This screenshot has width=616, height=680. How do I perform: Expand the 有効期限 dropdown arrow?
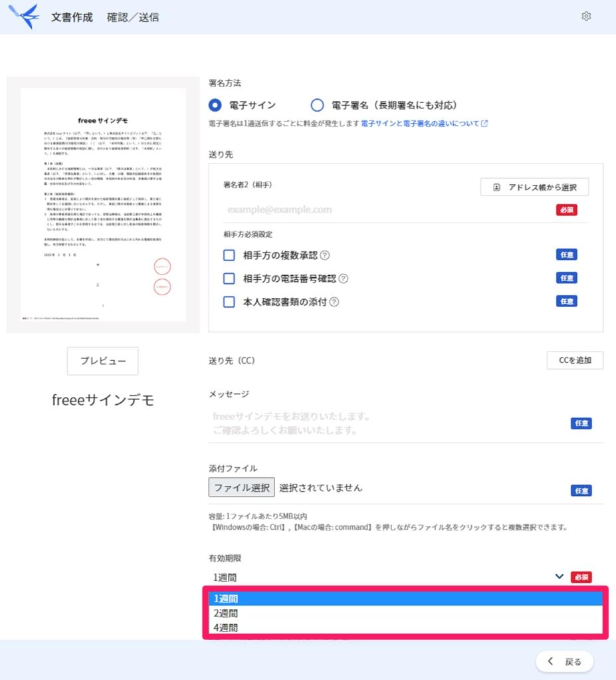tap(560, 577)
